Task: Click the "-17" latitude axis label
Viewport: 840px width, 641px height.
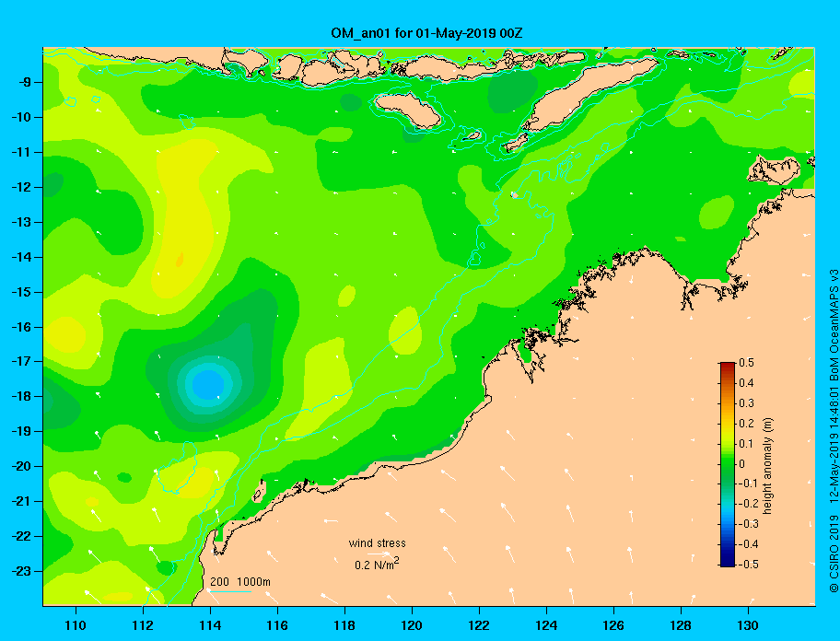Action: (22, 362)
